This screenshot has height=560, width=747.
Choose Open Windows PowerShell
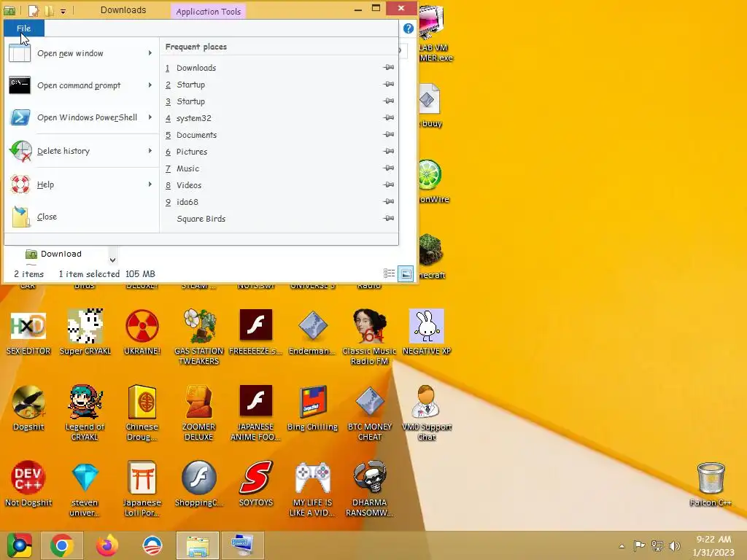(82, 117)
